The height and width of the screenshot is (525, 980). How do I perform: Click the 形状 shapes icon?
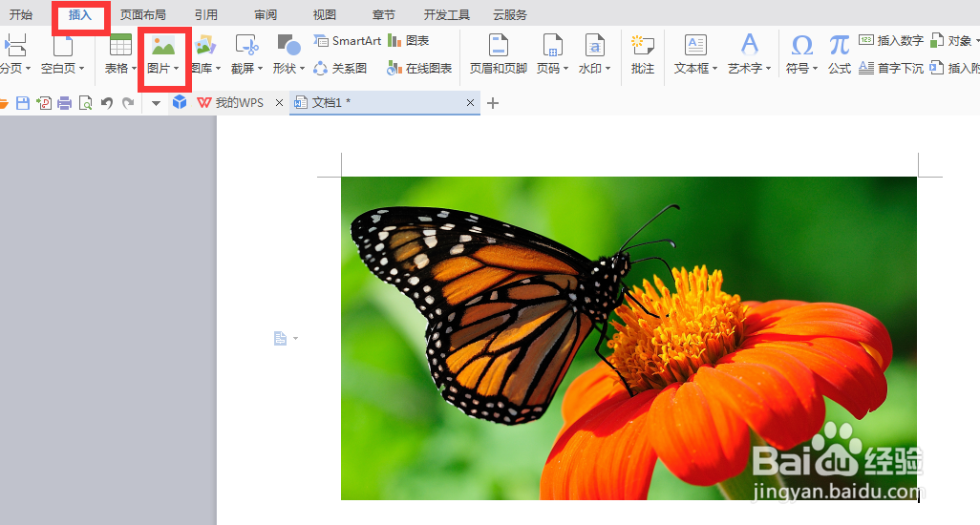[288, 46]
